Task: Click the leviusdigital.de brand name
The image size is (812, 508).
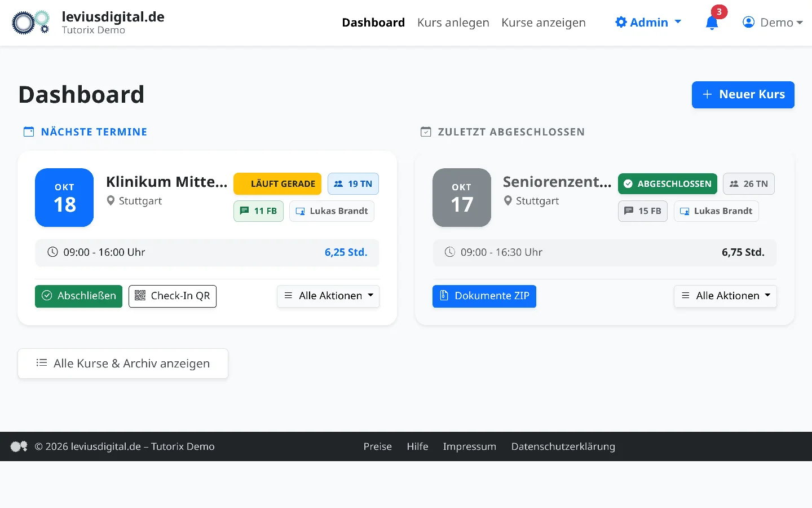Action: (113, 17)
